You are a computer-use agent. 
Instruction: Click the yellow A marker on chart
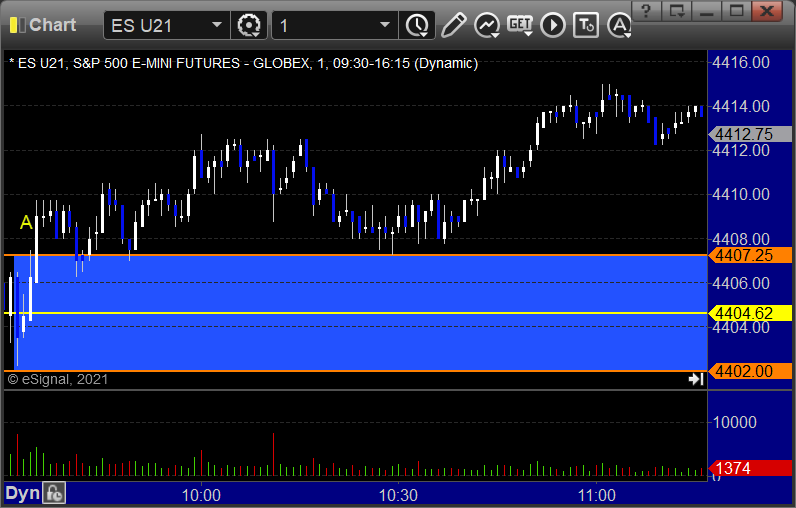coord(26,222)
